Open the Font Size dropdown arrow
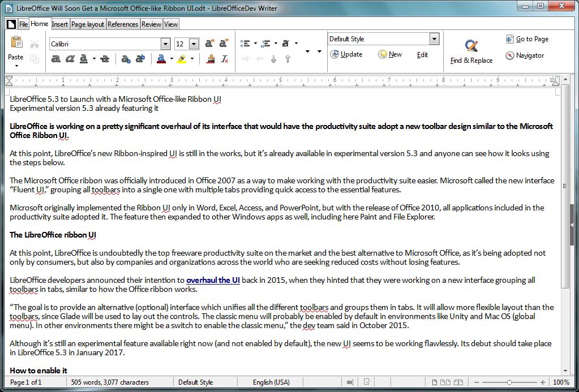 pyautogui.click(x=194, y=44)
